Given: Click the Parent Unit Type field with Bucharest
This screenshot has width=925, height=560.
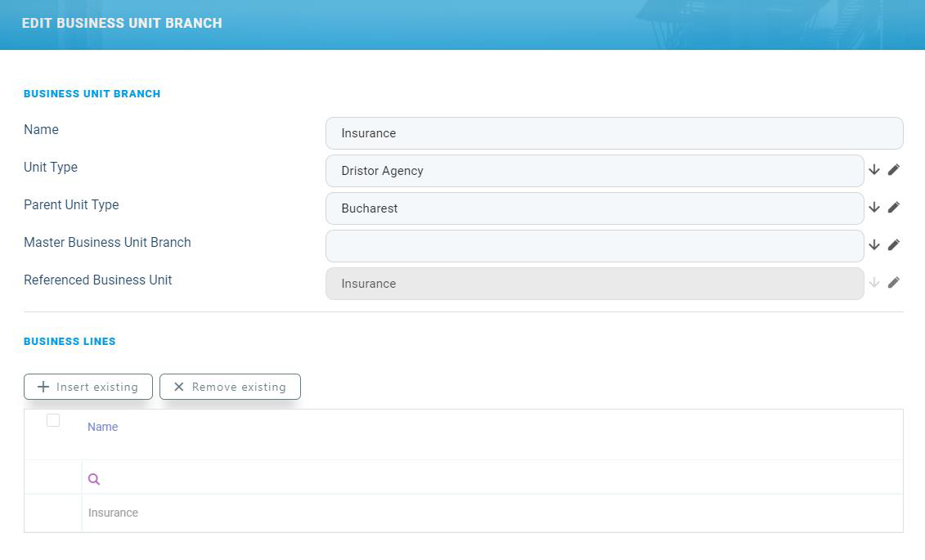Looking at the screenshot, I should [x=594, y=208].
